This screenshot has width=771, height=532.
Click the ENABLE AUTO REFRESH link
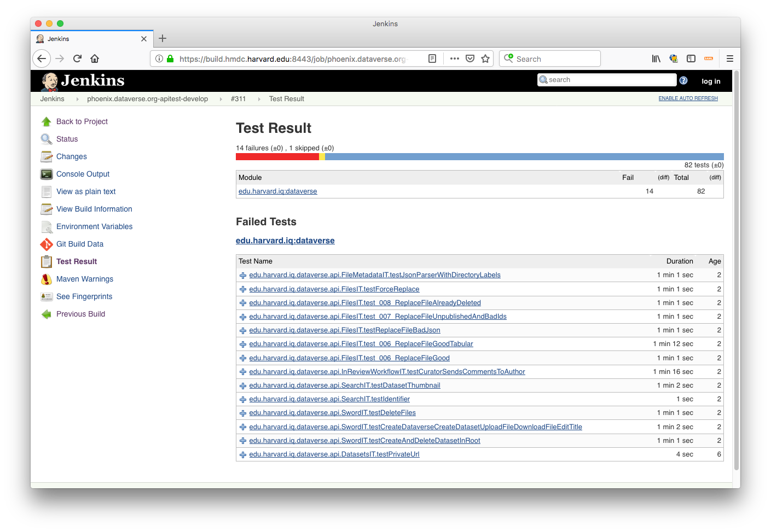688,98
